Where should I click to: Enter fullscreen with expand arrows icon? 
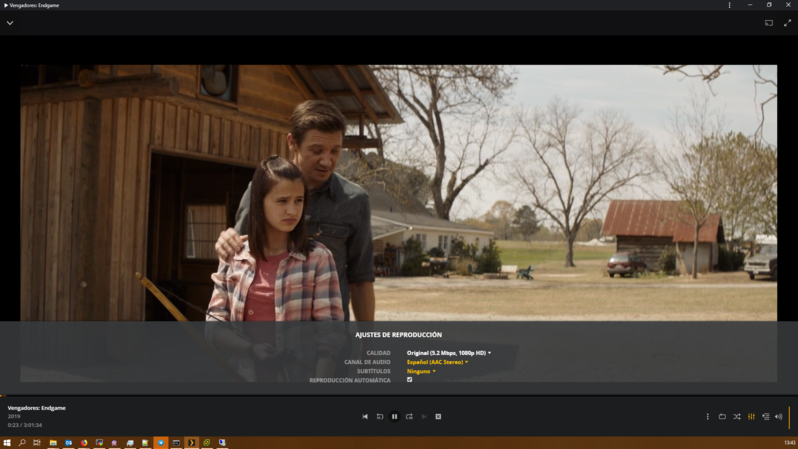pyautogui.click(x=787, y=23)
